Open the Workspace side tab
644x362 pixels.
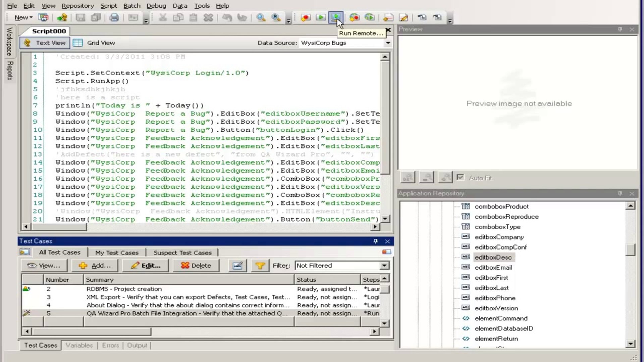10,42
